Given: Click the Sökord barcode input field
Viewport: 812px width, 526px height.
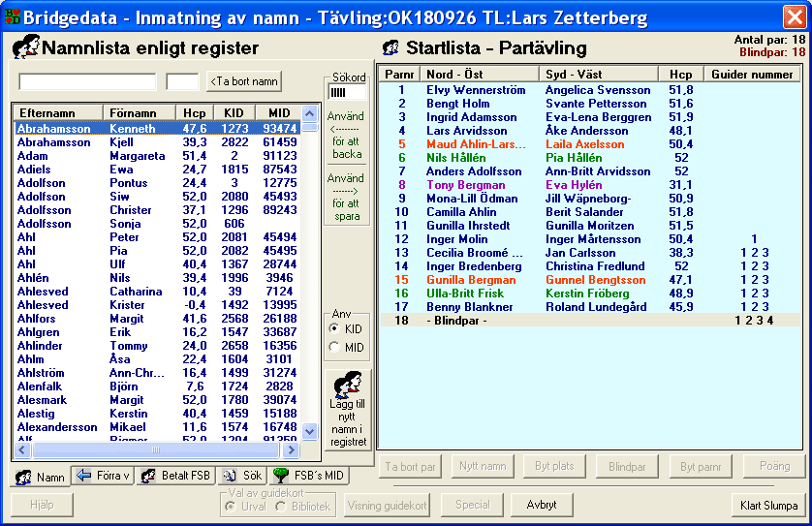Looking at the screenshot, I should (347, 92).
